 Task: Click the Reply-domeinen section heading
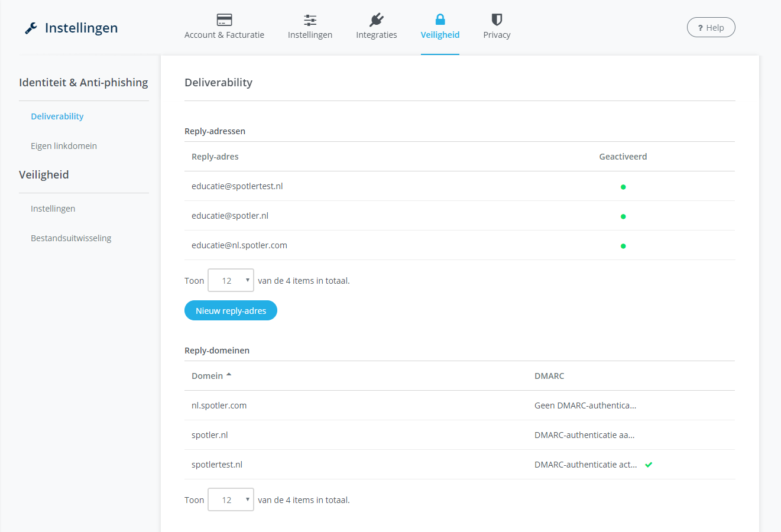click(217, 351)
